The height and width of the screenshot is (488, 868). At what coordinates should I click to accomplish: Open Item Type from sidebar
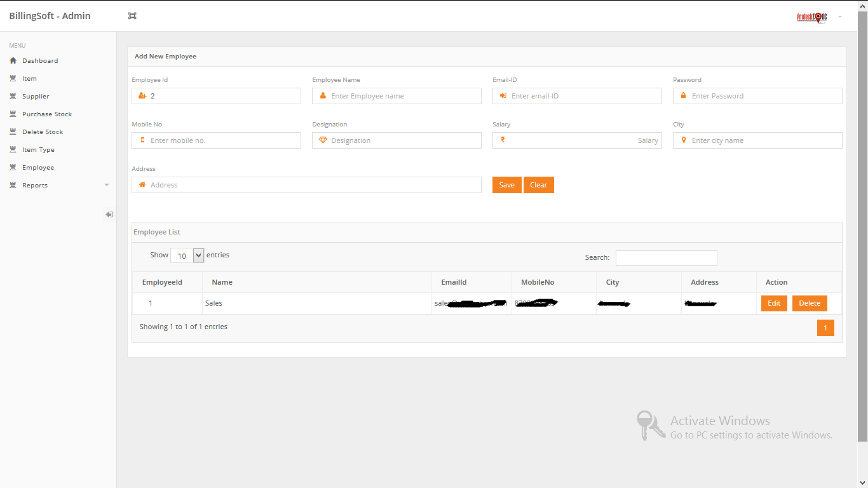(x=38, y=150)
